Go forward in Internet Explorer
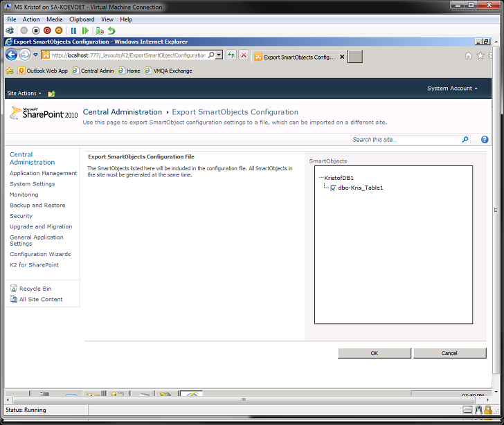Viewport: 504px width, 425px height. pyautogui.click(x=25, y=55)
